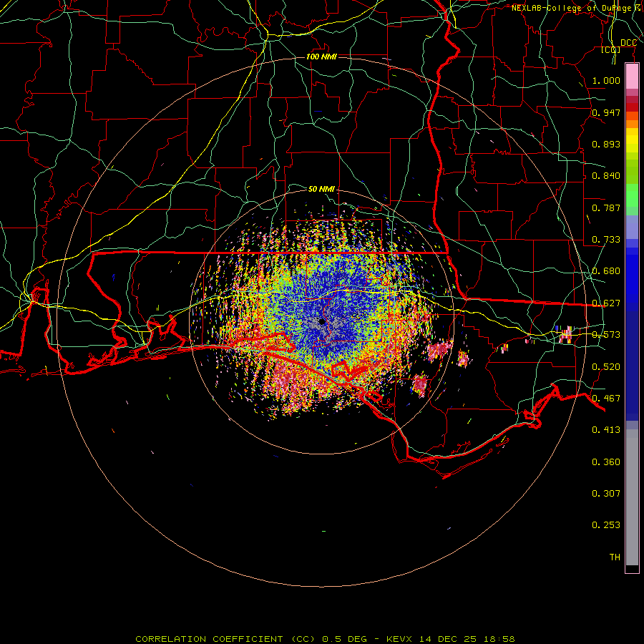Click the 0.573 value on the legend
This screenshot has height=644, width=644.
pos(606,335)
